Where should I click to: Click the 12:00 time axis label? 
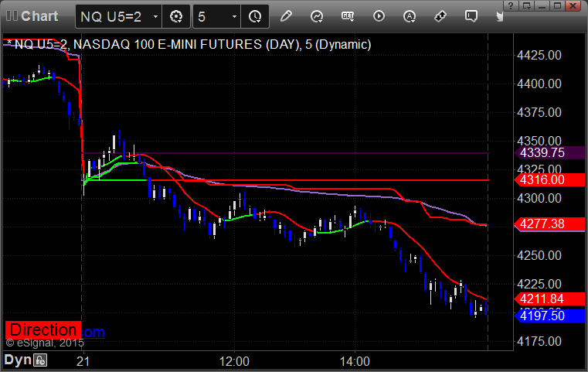point(234,361)
